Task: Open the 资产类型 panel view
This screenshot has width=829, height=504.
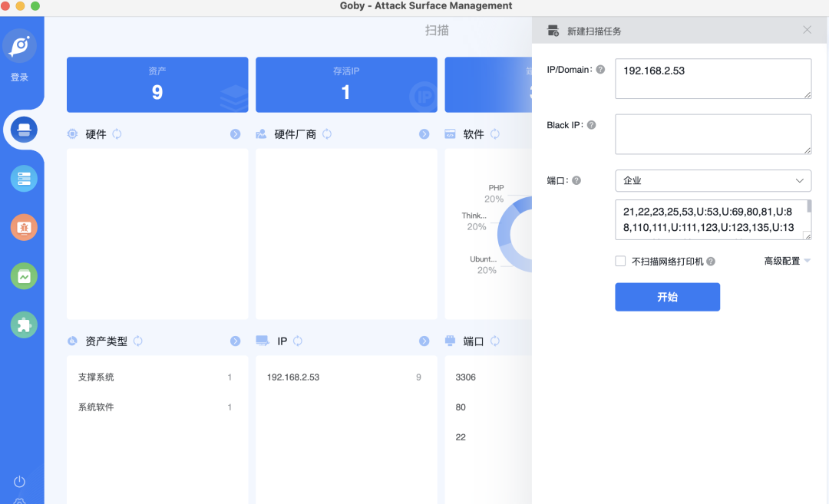Action: tap(235, 341)
